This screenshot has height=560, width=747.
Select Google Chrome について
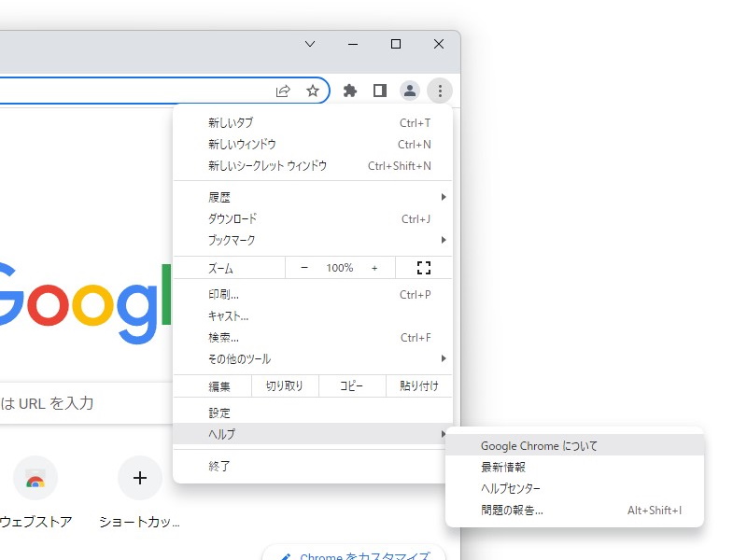(540, 445)
